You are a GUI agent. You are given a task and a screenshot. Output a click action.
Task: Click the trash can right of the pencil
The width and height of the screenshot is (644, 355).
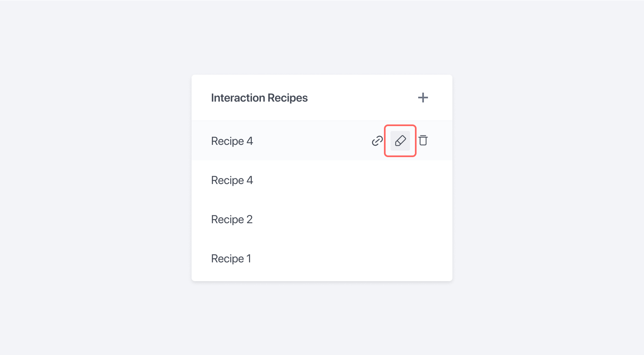423,141
